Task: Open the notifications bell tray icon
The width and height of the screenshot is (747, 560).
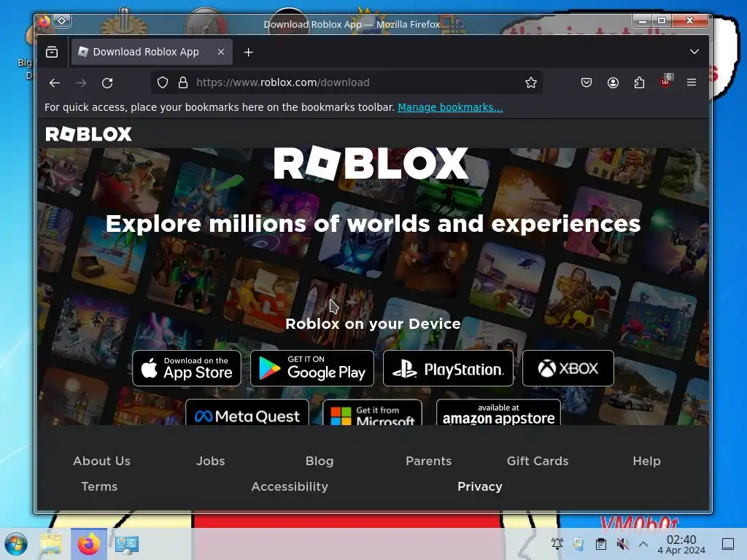Action: [x=557, y=543]
